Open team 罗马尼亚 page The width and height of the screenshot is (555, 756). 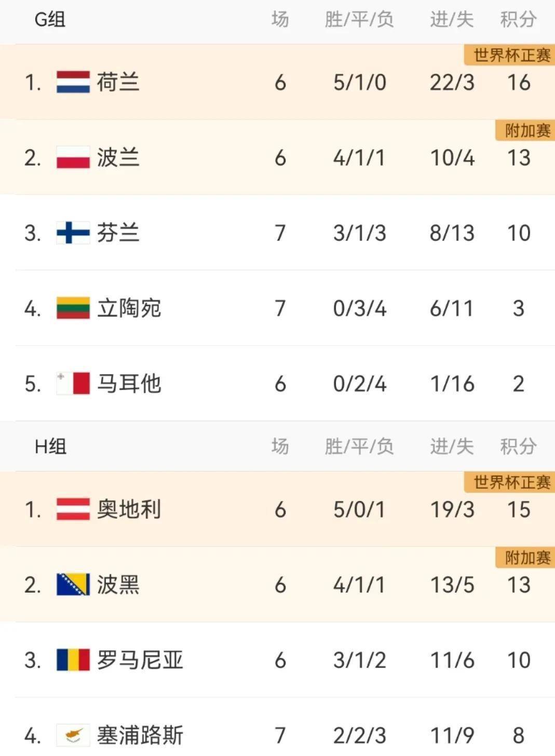[x=140, y=660]
